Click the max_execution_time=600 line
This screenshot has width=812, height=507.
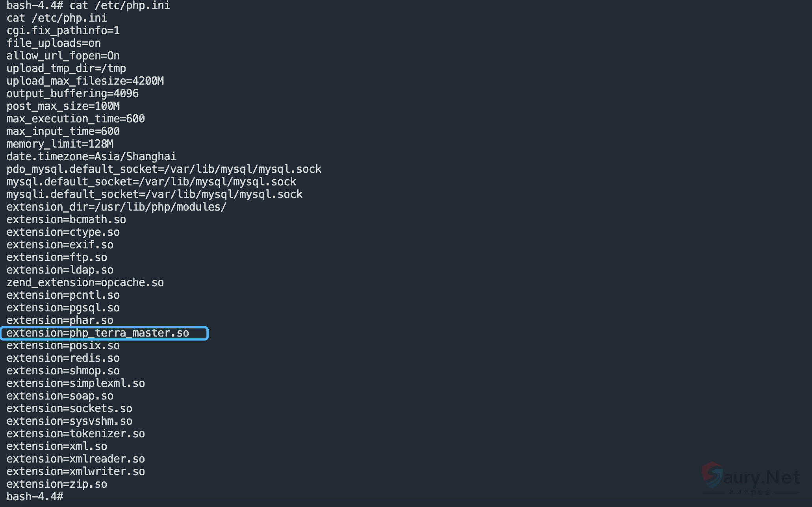click(x=76, y=119)
